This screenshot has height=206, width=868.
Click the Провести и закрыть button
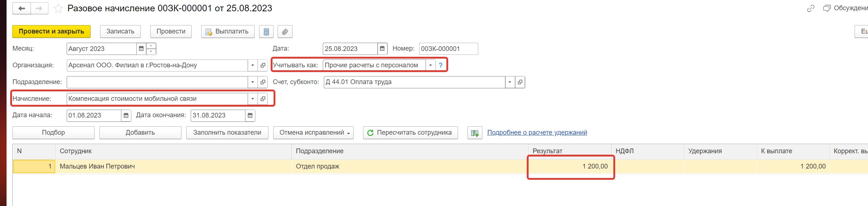coord(51,32)
